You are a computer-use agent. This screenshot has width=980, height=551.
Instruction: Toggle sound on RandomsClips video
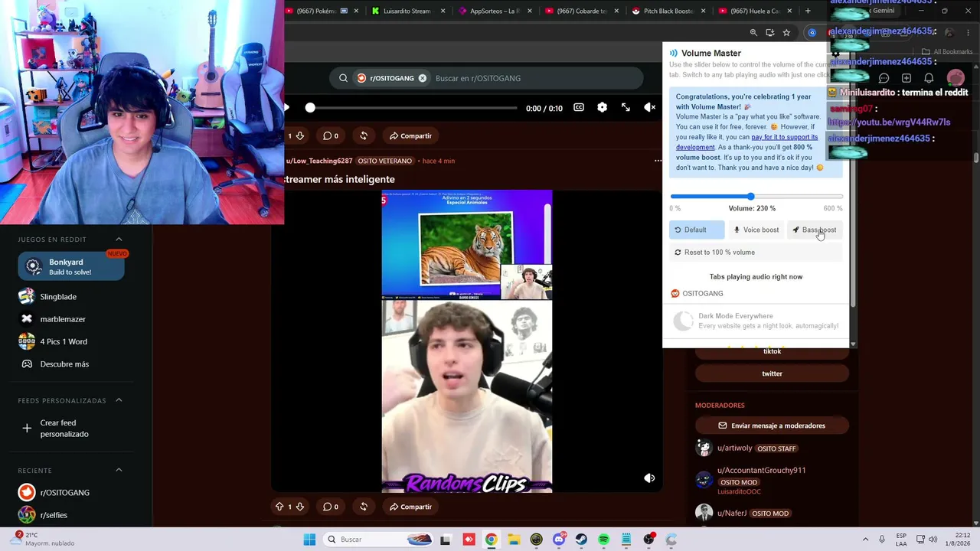click(649, 478)
